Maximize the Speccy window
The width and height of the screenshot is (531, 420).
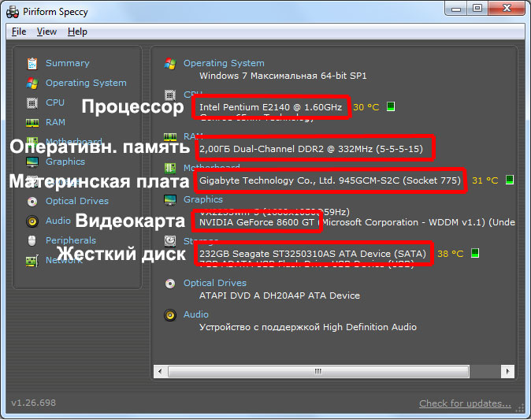tap(477, 9)
